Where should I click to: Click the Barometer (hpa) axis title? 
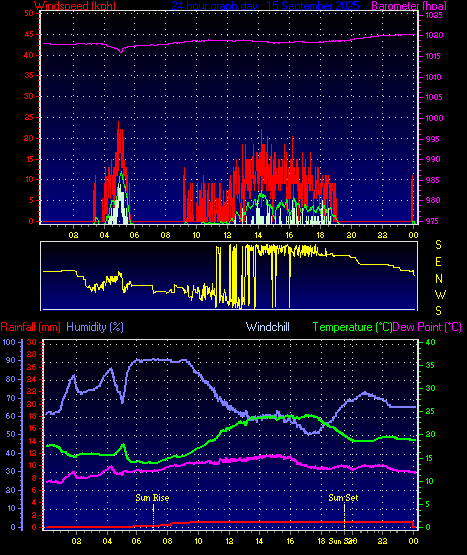[409, 6]
